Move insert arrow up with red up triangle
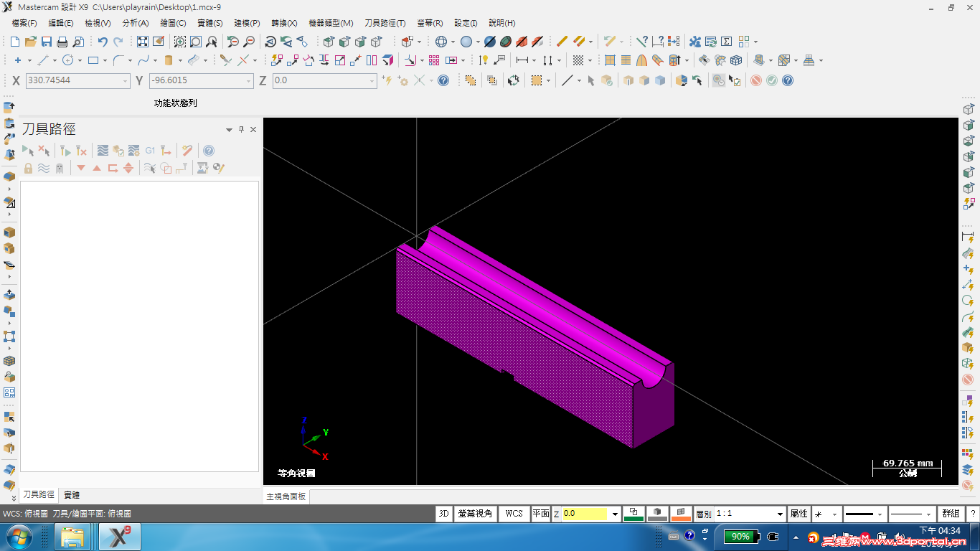The image size is (980, 551). pos(97,168)
